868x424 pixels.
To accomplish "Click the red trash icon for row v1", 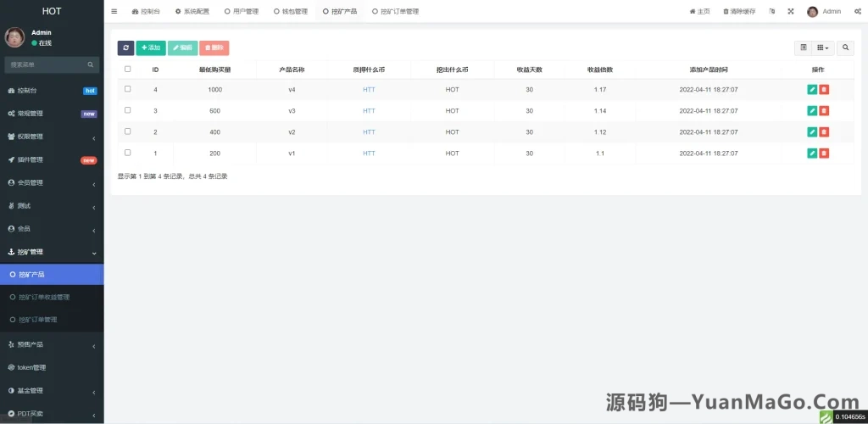I will pos(824,153).
